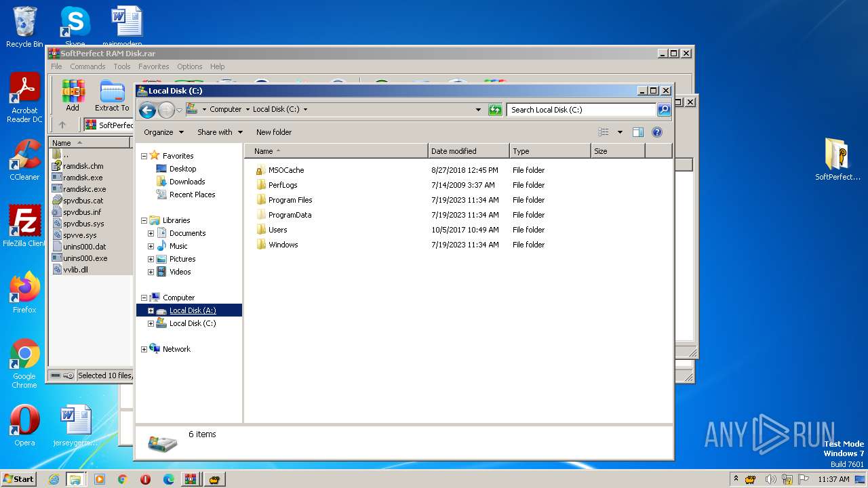Select the Users folder icon
The image size is (868, 488).
click(261, 230)
